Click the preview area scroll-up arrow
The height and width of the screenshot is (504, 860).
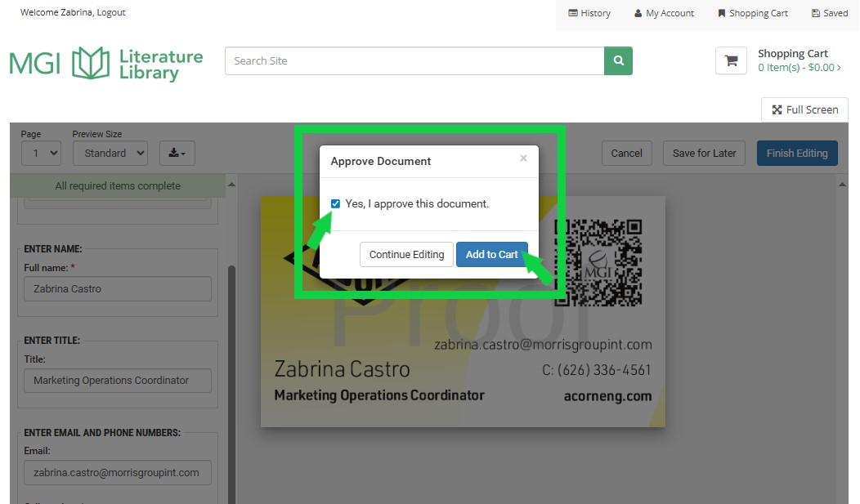(842, 185)
